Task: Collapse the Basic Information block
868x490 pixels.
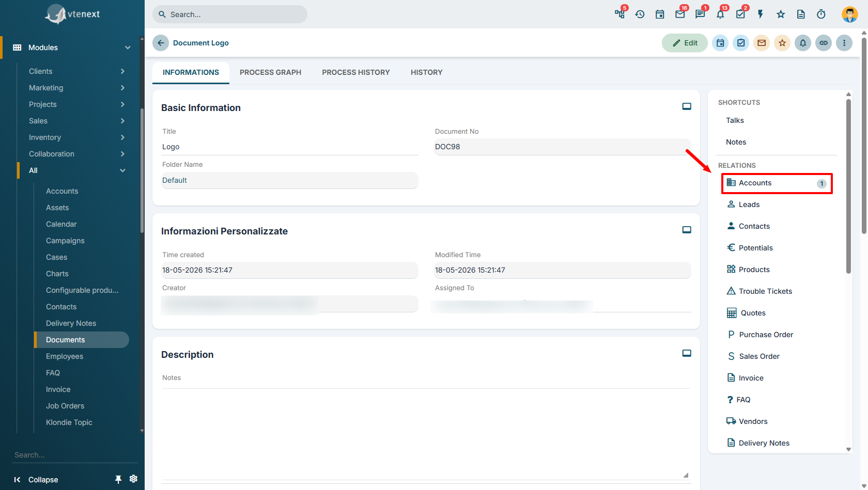Action: click(x=687, y=106)
